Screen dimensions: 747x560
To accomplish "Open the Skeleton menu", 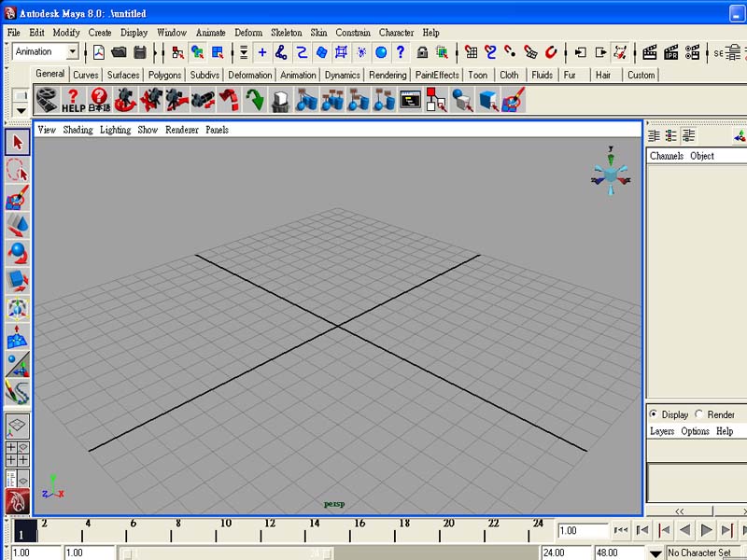I will click(287, 33).
